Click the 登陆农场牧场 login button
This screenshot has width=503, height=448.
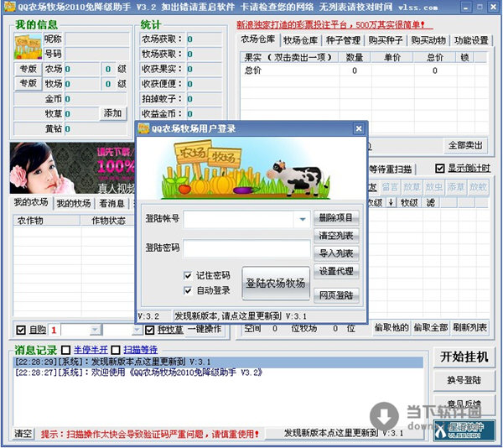[x=276, y=283]
